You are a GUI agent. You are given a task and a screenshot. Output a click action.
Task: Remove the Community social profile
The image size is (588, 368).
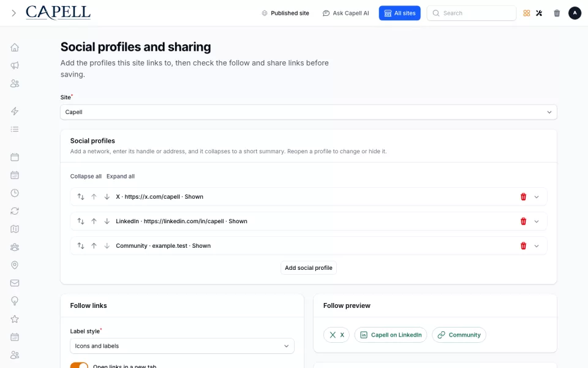[524, 246]
